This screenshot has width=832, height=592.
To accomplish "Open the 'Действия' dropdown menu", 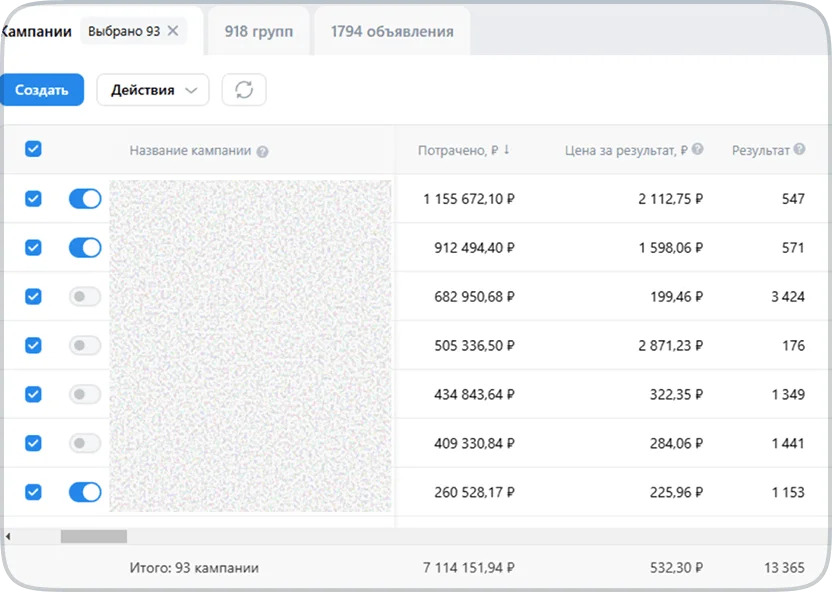I will tap(153, 90).
